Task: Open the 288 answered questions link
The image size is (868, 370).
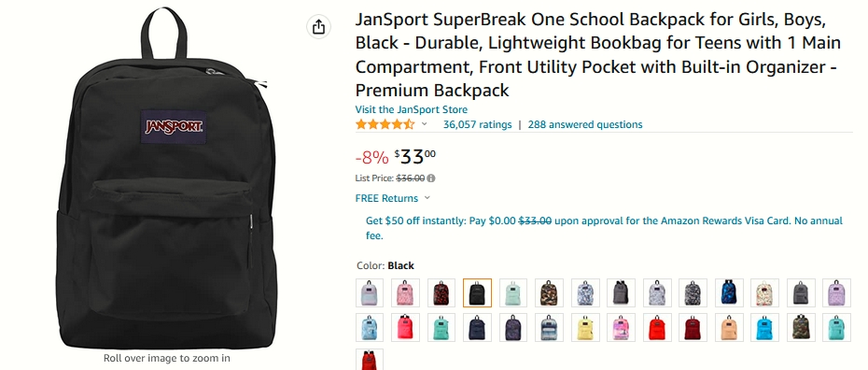Action: [x=585, y=124]
